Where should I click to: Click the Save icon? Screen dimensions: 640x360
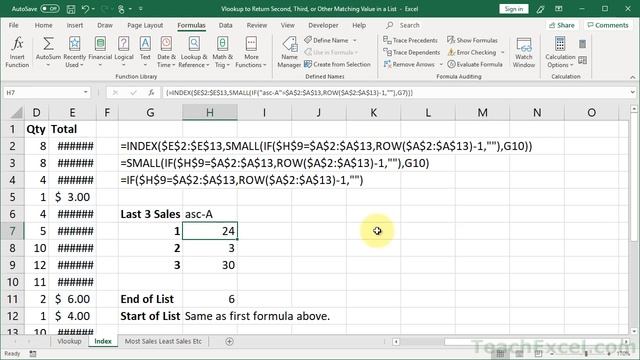(x=71, y=9)
